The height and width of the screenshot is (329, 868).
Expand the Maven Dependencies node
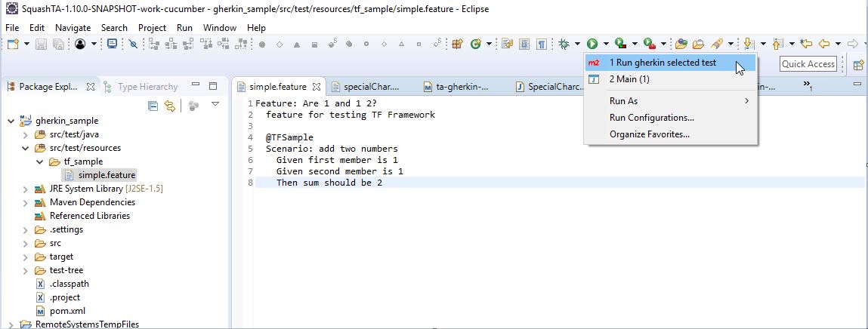tap(25, 202)
